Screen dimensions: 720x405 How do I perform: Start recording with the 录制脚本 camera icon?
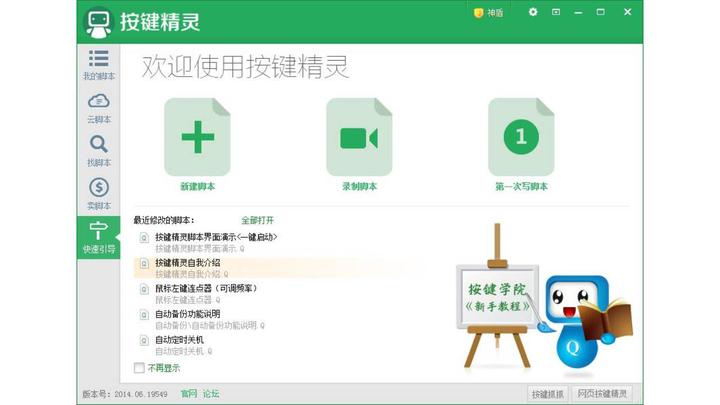click(359, 137)
